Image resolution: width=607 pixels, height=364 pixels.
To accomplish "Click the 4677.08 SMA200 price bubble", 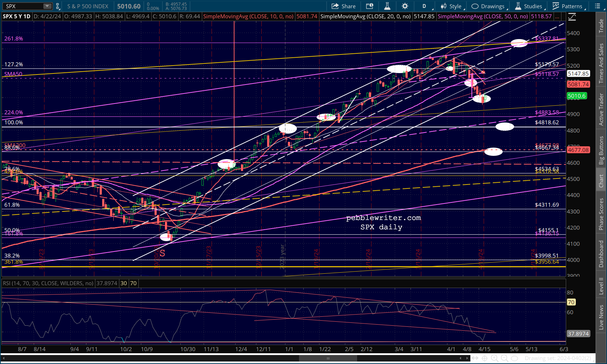I will click(x=578, y=150).
